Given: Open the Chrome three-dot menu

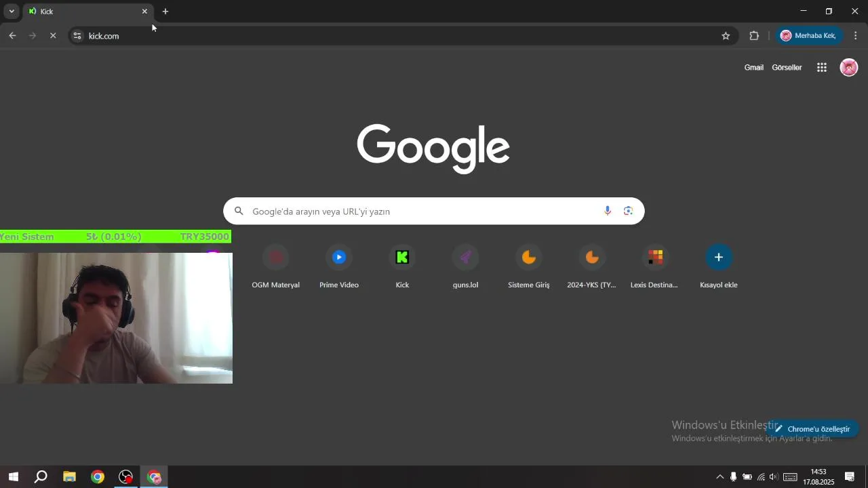Looking at the screenshot, I should (x=855, y=36).
